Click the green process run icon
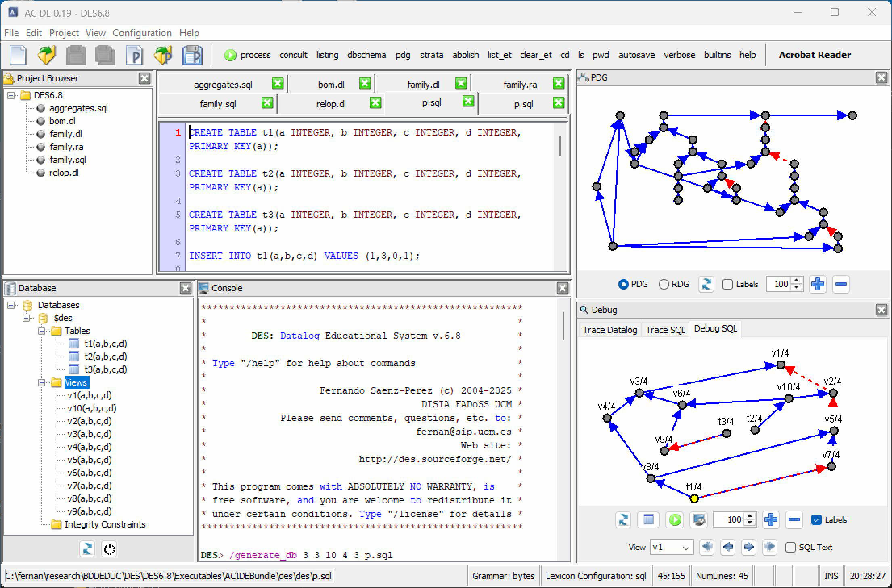 click(230, 55)
